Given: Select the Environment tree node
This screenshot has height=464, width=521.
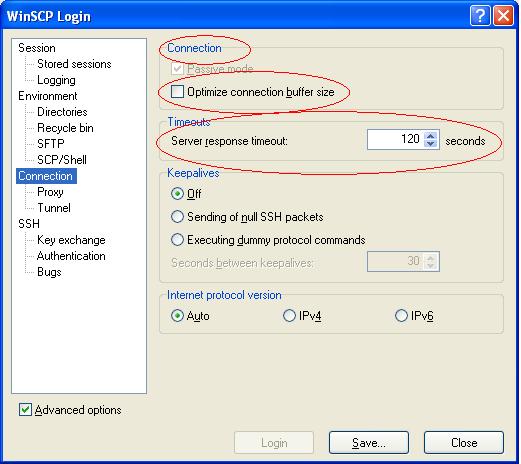Looking at the screenshot, I should coord(48,96).
